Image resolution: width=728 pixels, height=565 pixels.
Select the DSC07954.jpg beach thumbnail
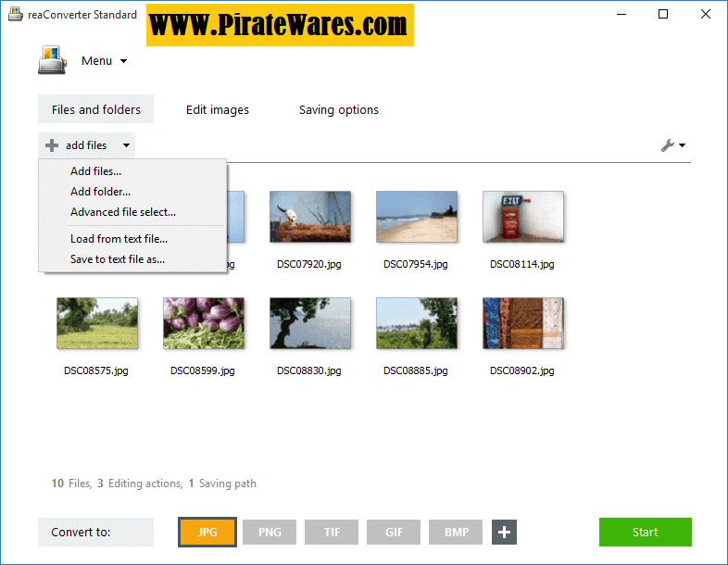coord(417,217)
